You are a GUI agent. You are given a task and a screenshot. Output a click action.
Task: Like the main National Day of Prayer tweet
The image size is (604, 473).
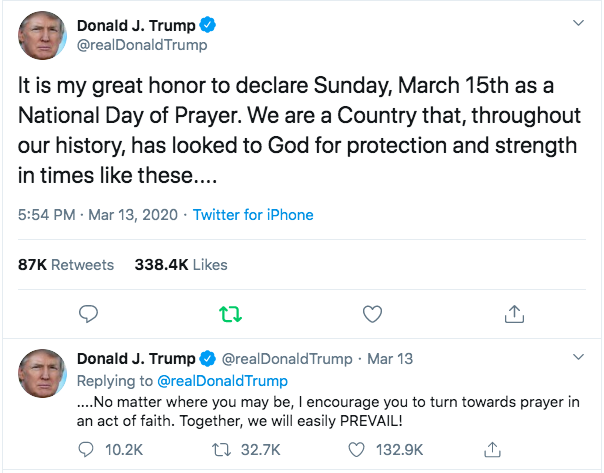(372, 314)
